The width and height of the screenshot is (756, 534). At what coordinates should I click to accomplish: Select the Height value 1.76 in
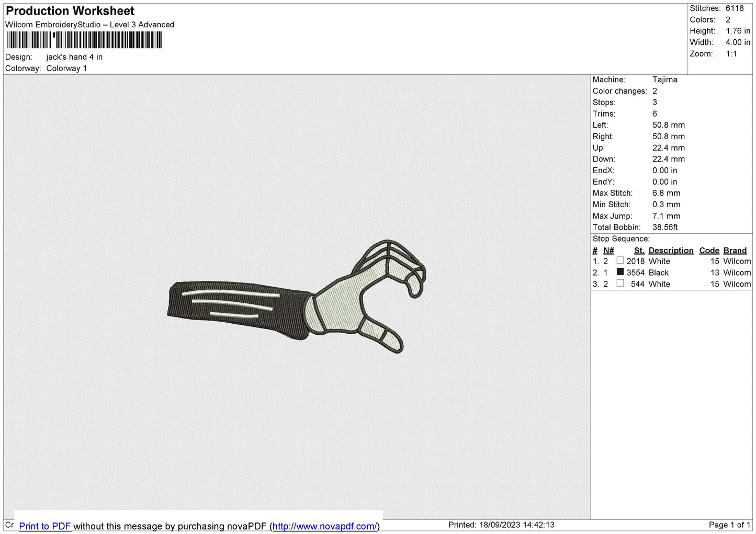click(x=738, y=31)
